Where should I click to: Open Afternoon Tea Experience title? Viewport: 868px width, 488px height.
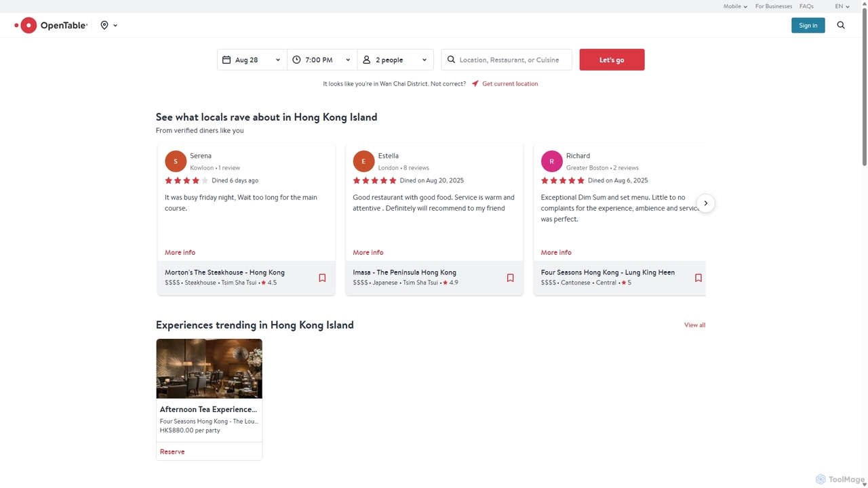click(208, 409)
